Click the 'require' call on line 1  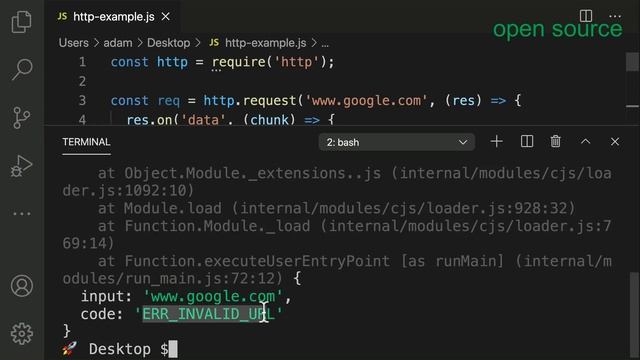pos(239,62)
